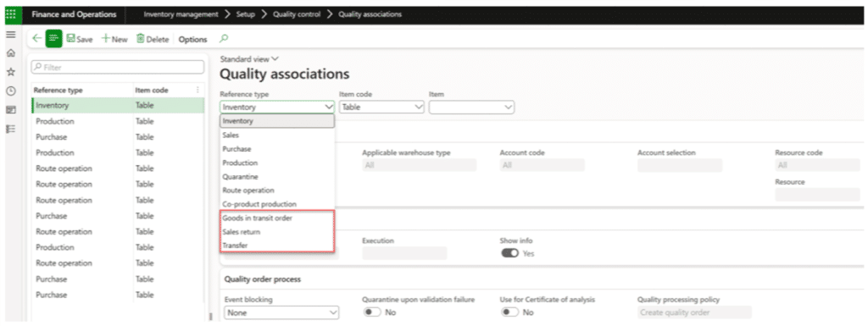868x326 pixels.
Task: Enable Quarantine upon validation failure toggle
Action: [x=373, y=312]
